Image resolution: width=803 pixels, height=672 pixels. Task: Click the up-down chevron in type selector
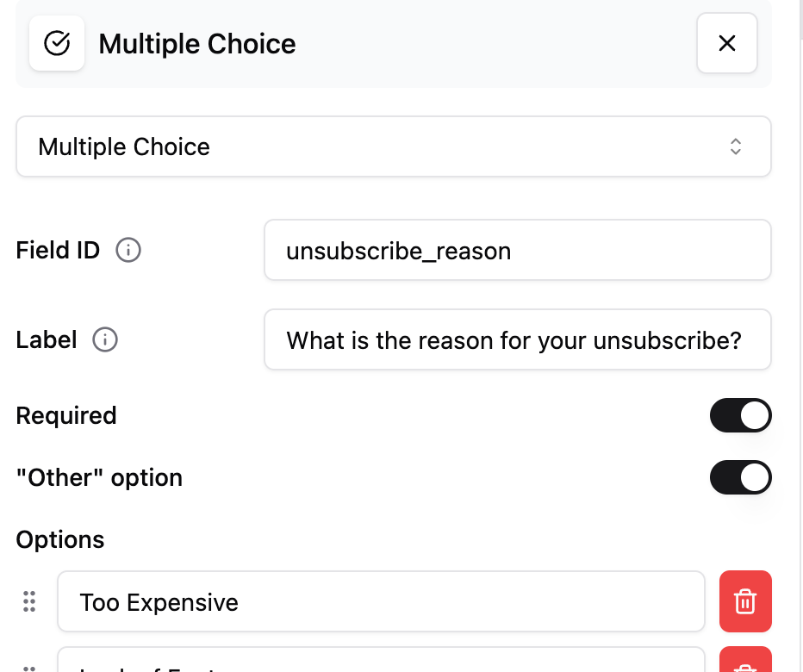coord(735,146)
